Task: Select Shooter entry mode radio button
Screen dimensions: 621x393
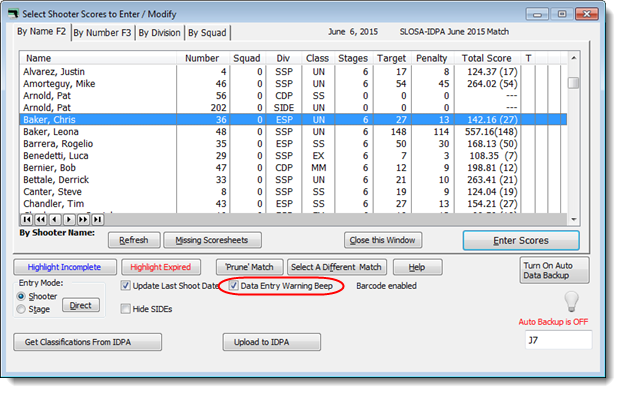Action: 21,296
